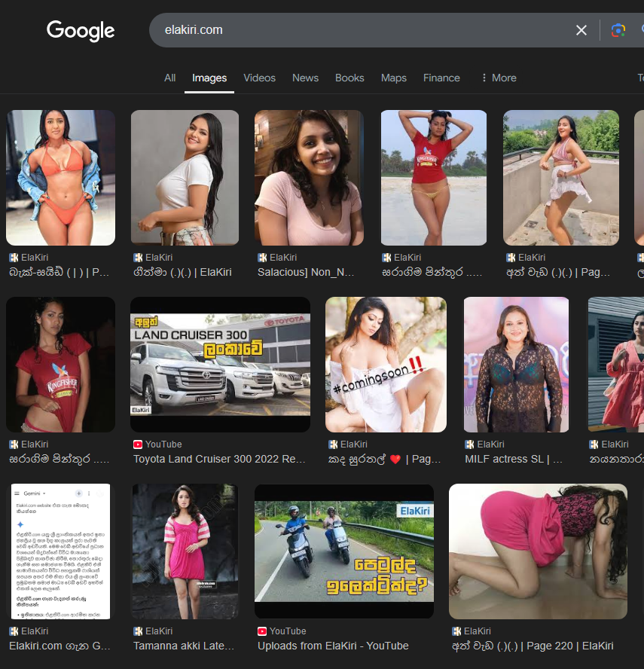Click the 'MILF actress SL |' result title
Screen dimensions: 644x669
point(514,459)
